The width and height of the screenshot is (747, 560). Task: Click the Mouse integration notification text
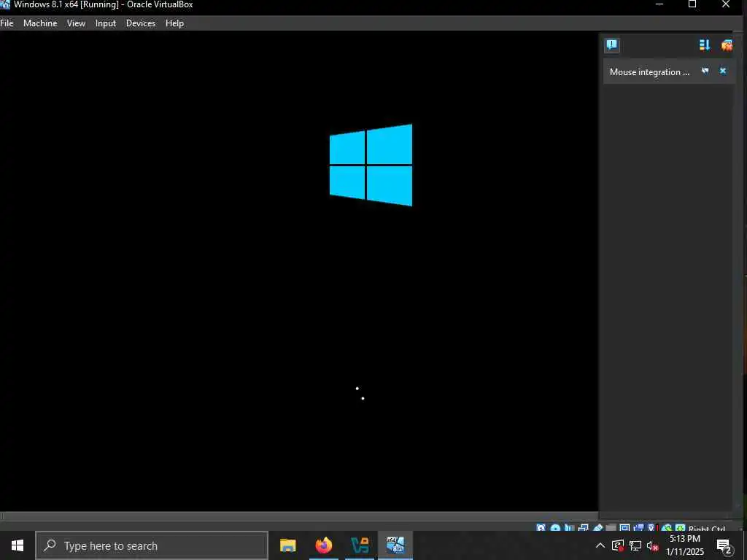point(649,72)
